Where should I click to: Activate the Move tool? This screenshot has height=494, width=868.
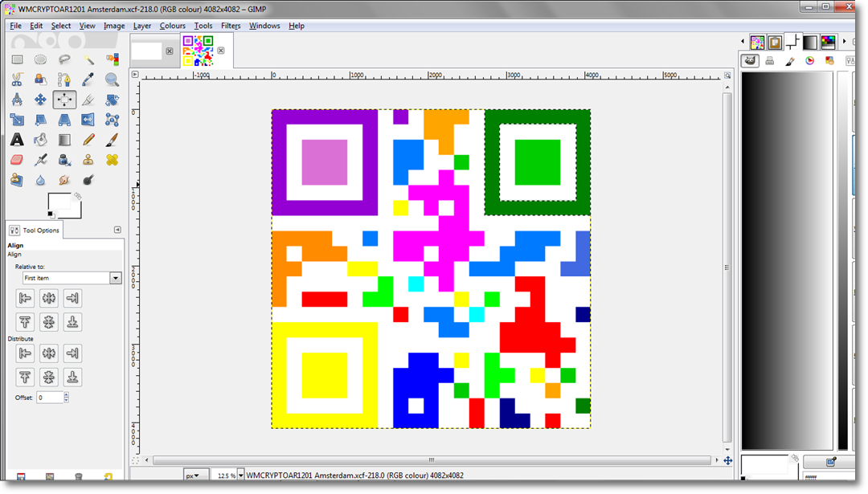(40, 100)
